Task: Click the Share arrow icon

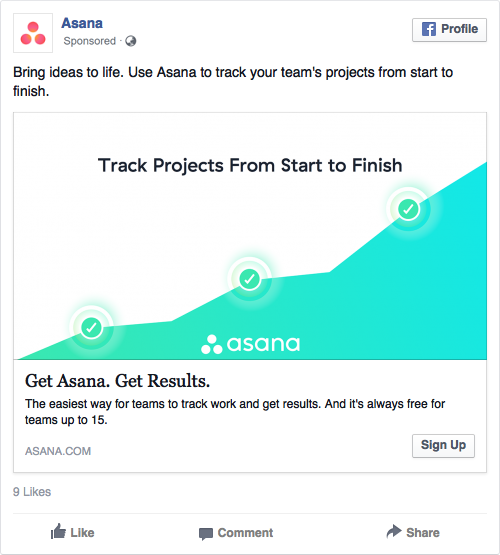Action: click(x=394, y=531)
